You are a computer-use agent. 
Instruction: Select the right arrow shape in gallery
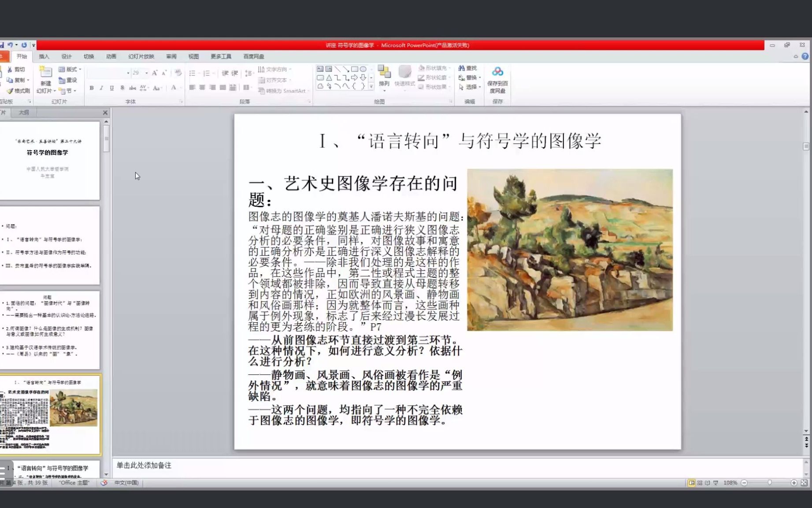pyautogui.click(x=354, y=78)
